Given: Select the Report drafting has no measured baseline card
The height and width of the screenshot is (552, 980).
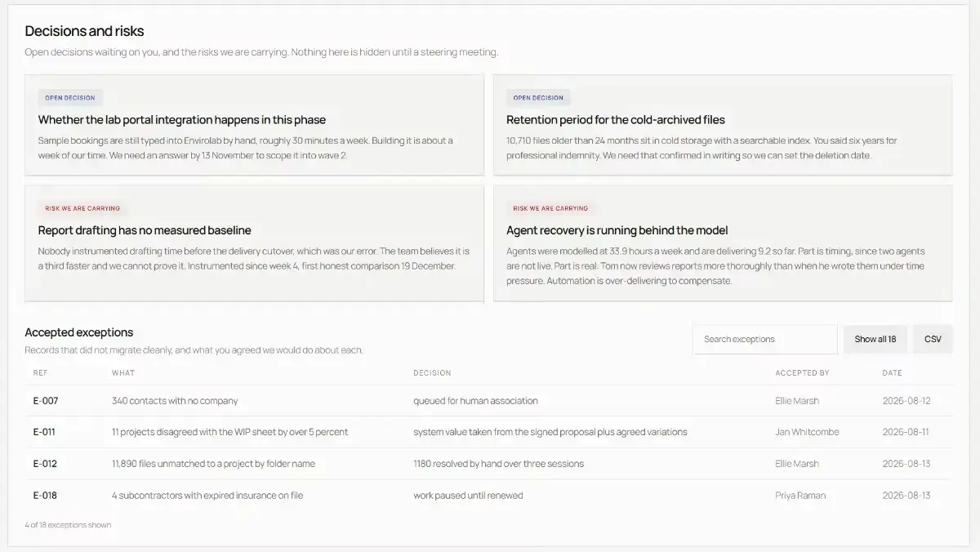Looking at the screenshot, I should tap(254, 243).
